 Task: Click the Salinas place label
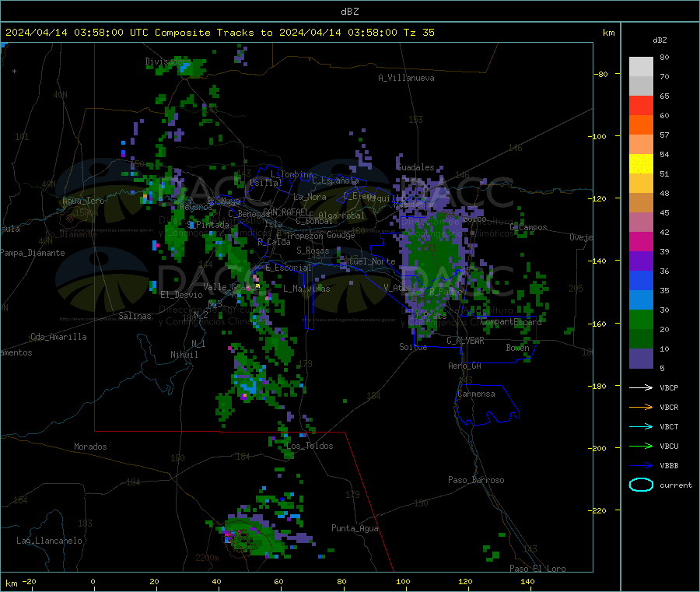[135, 316]
